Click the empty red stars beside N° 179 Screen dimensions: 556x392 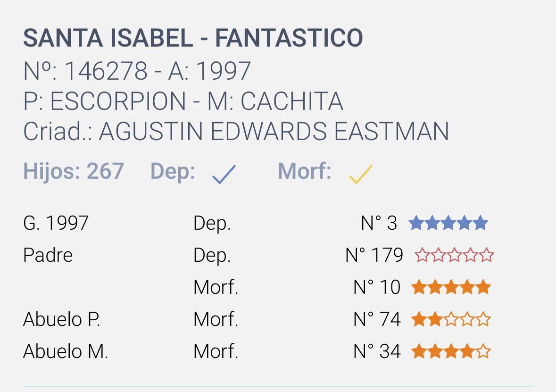[x=454, y=255]
